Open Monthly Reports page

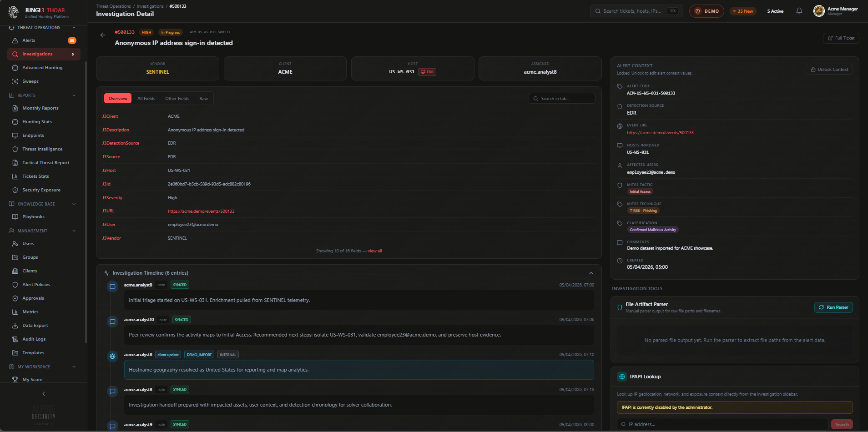[x=44, y=108]
